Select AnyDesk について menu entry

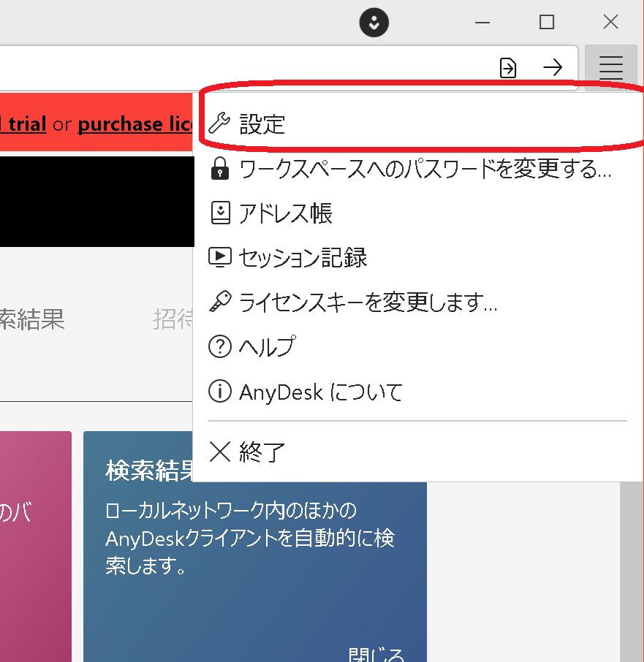pyautogui.click(x=418, y=392)
